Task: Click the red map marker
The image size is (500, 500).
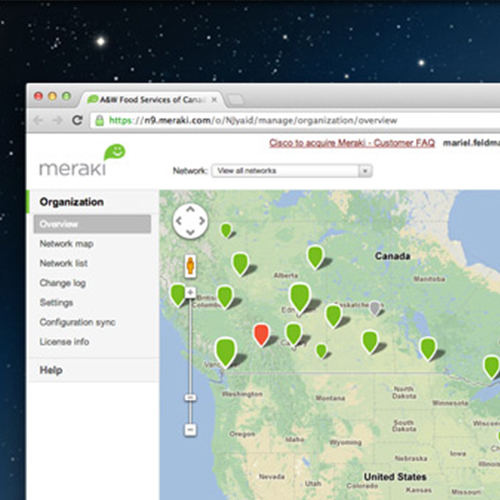Action: coord(261,335)
